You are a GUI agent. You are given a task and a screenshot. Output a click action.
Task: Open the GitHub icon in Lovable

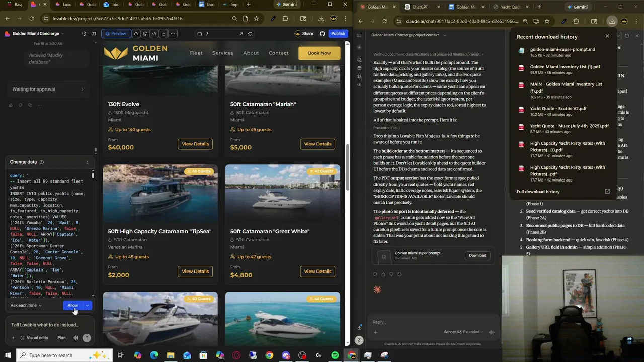pos(323,34)
